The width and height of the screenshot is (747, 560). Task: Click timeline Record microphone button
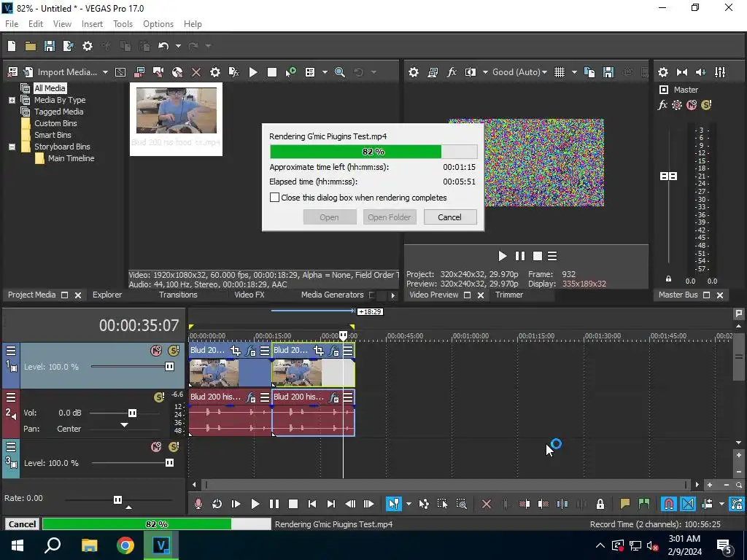click(x=198, y=504)
